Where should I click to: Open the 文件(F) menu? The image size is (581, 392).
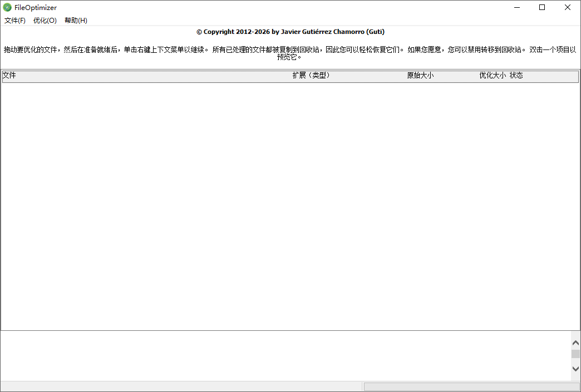click(15, 21)
